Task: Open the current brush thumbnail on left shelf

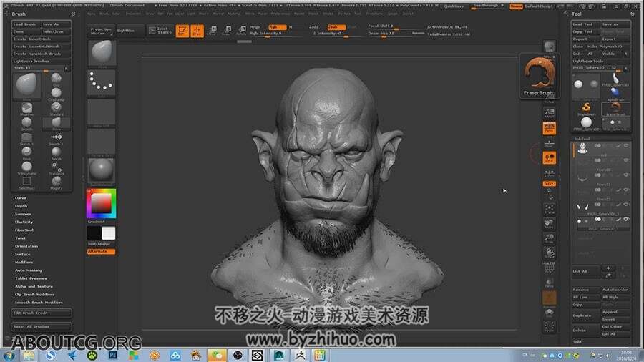Action: [x=102, y=54]
